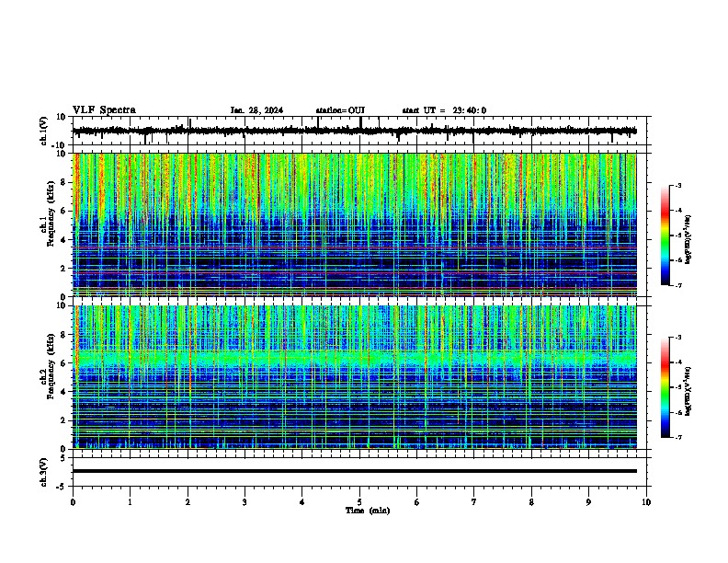Select the log(PSD) label beside the ch.1 colorbar
Image resolution: width=728 pixels, height=563 pixels.
[x=688, y=239]
